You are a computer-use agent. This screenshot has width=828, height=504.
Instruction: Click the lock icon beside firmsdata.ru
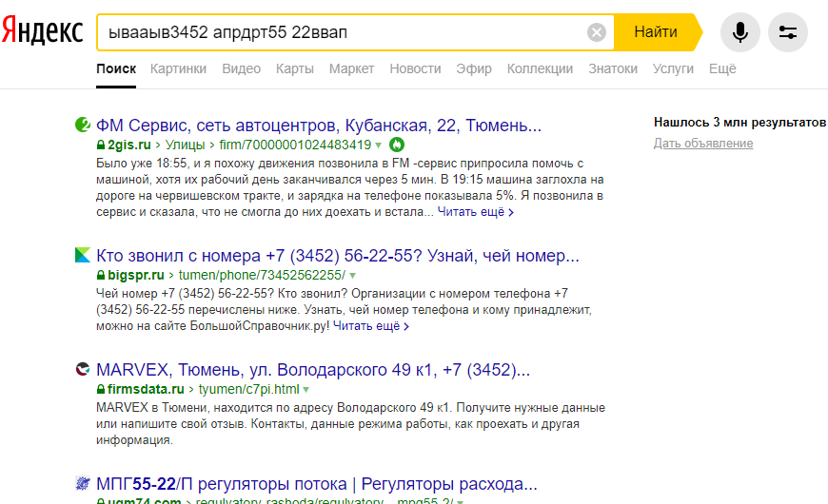pyautogui.click(x=100, y=389)
